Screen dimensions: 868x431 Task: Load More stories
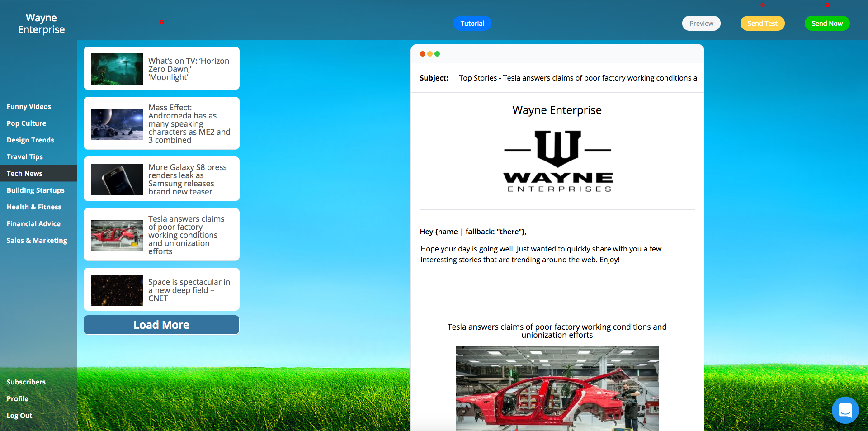coord(161,325)
